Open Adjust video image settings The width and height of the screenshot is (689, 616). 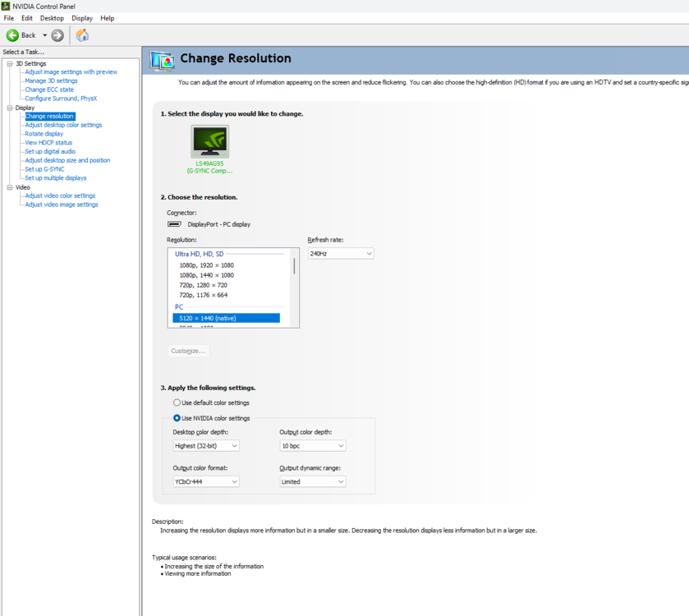[x=62, y=205]
